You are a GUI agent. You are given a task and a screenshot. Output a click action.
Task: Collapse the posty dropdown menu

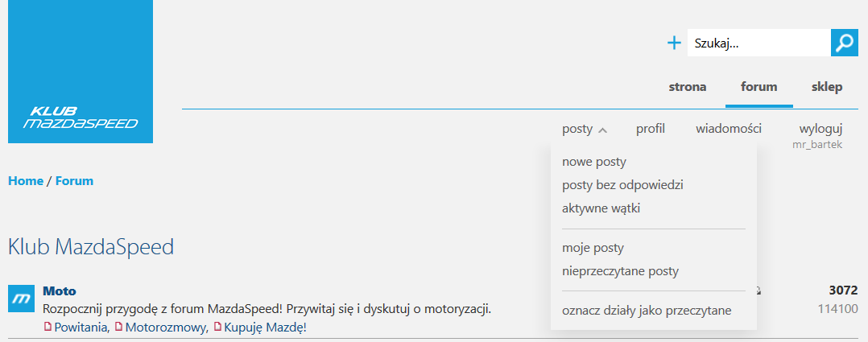tap(585, 129)
